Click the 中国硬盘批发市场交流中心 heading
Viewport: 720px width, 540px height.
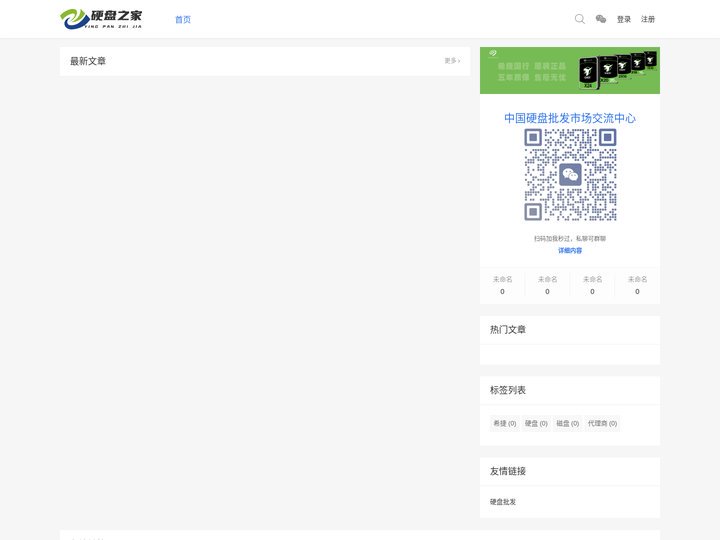(570, 118)
